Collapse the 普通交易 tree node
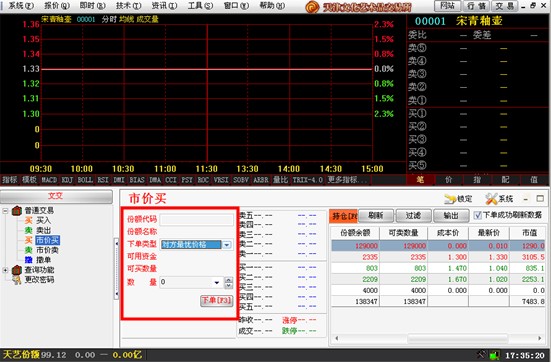Screen dimensions: 551x362 tap(5, 211)
